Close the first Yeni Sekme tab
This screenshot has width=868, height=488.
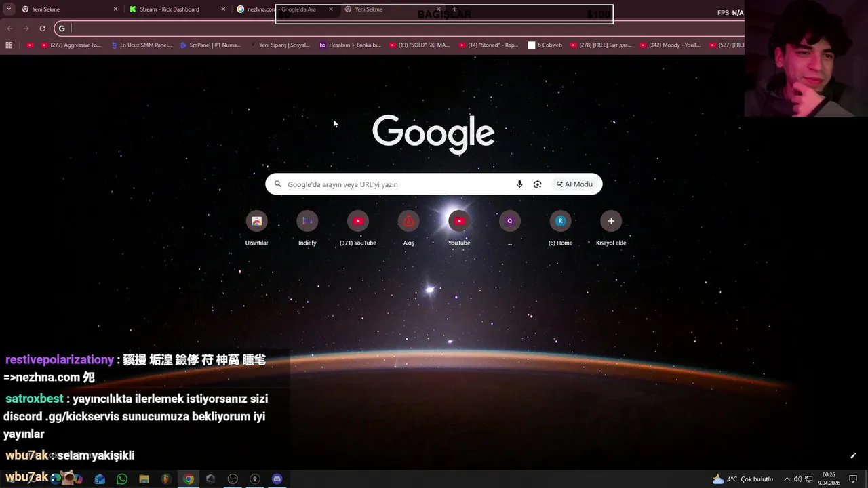(x=115, y=9)
